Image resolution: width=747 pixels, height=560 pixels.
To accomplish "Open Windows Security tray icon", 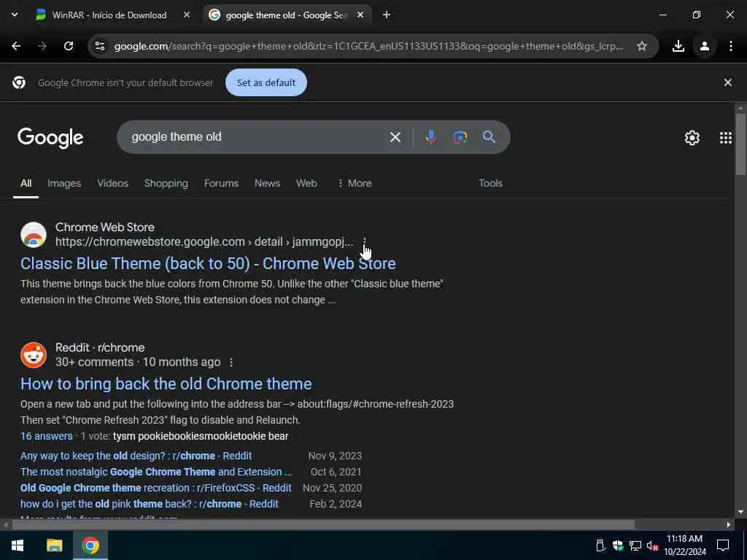I will pos(618,545).
